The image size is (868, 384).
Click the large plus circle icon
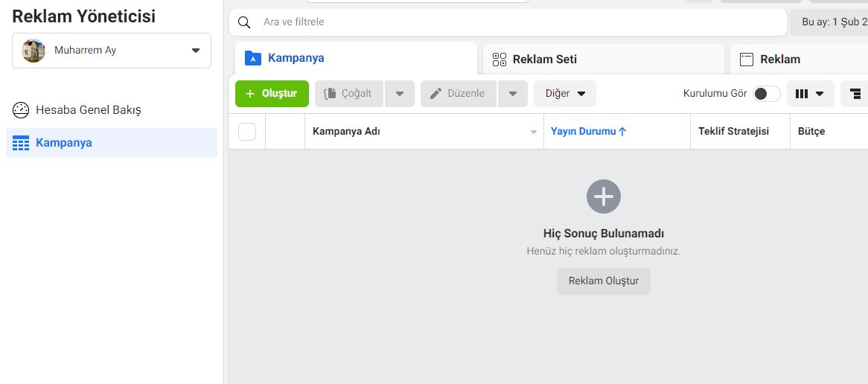pyautogui.click(x=604, y=196)
